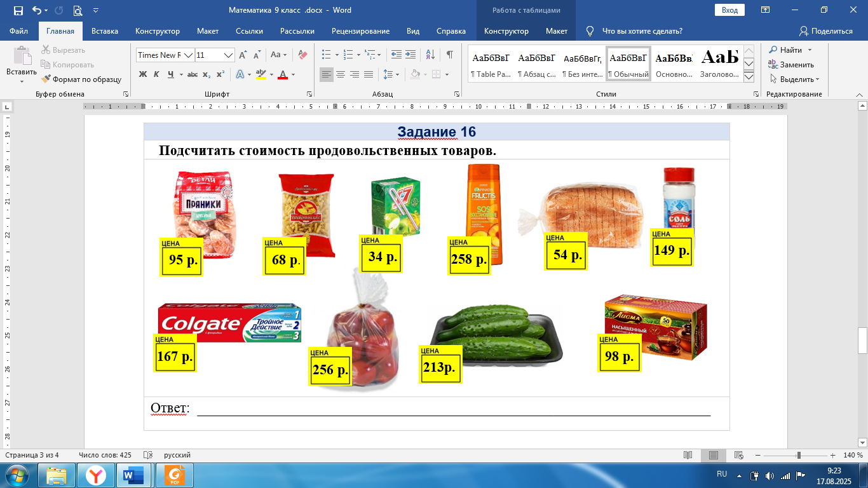This screenshot has width=868, height=488.
Task: Apply strikethrough formatting
Action: 193,75
